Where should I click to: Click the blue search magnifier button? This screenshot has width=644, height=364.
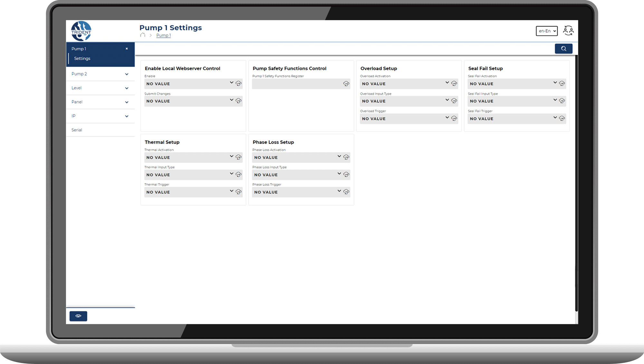click(563, 49)
